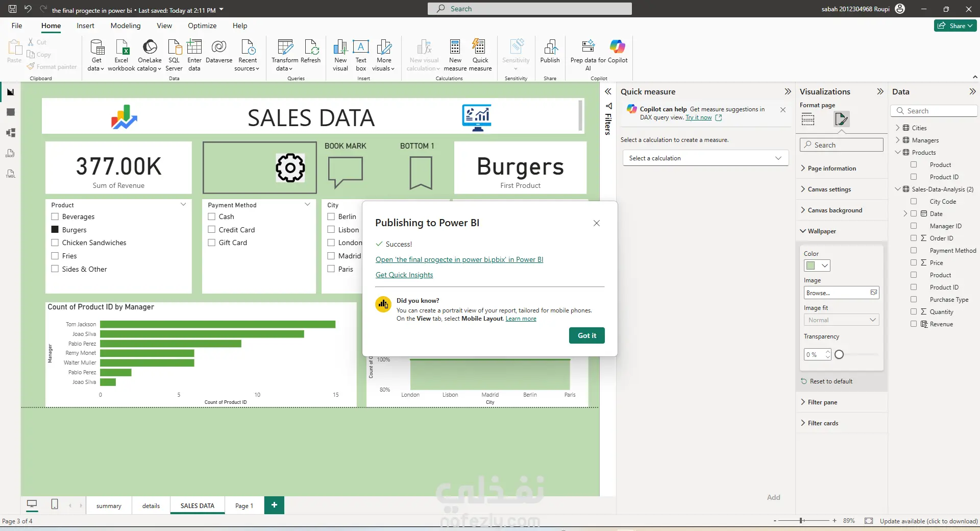
Task: Click the Transparency slider handle
Action: click(839, 354)
